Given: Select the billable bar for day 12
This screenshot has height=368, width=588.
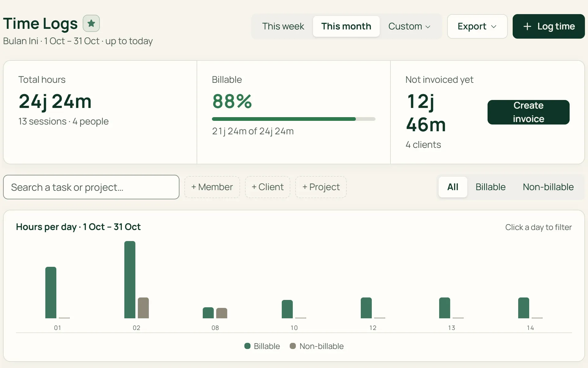Looking at the screenshot, I should [366, 308].
